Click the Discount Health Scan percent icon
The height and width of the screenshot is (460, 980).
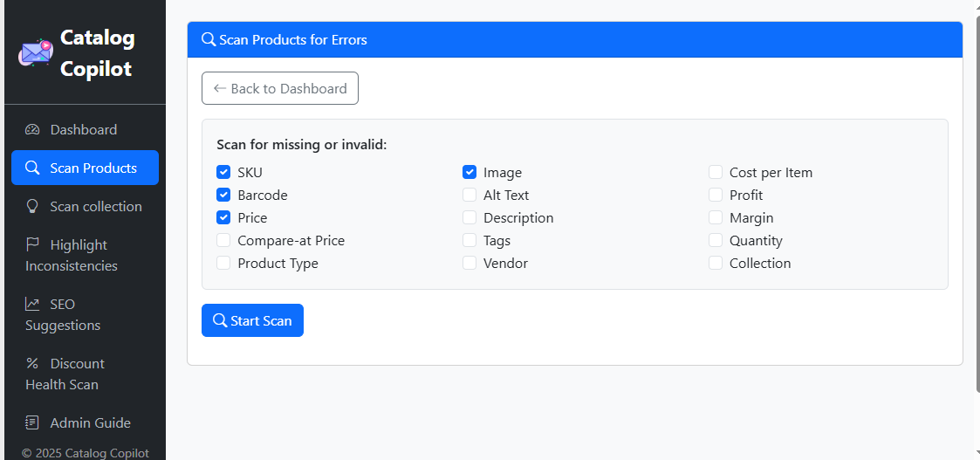[32, 364]
